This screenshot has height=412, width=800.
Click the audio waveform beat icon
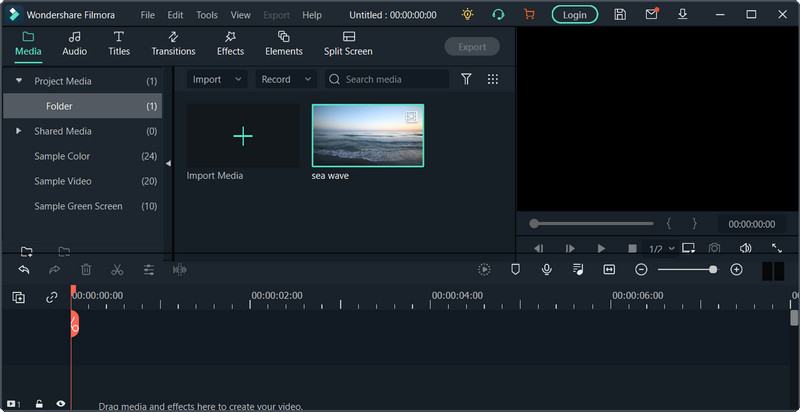pos(180,270)
